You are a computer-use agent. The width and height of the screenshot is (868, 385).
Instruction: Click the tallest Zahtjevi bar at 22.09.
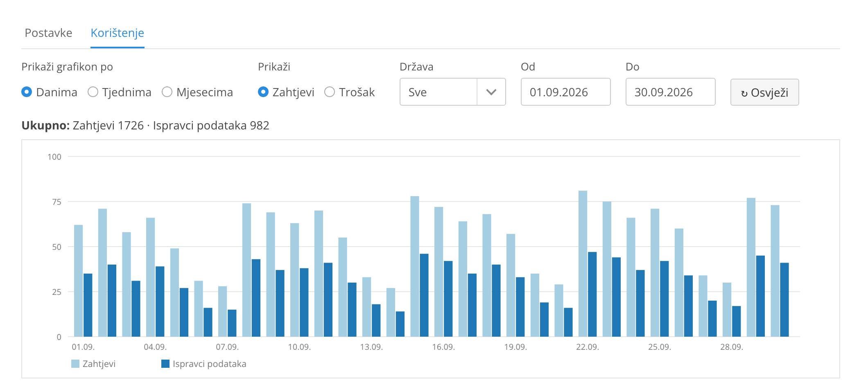tap(583, 264)
